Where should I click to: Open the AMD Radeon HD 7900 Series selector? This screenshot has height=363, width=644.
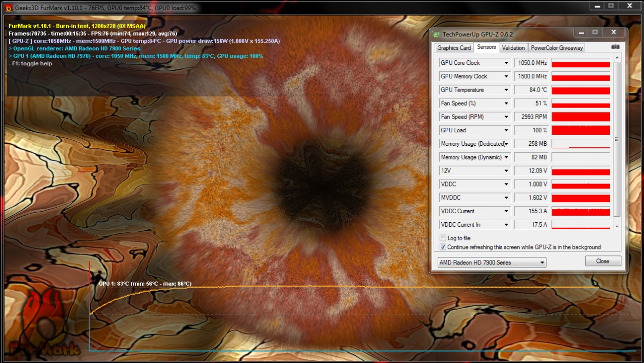[492, 262]
